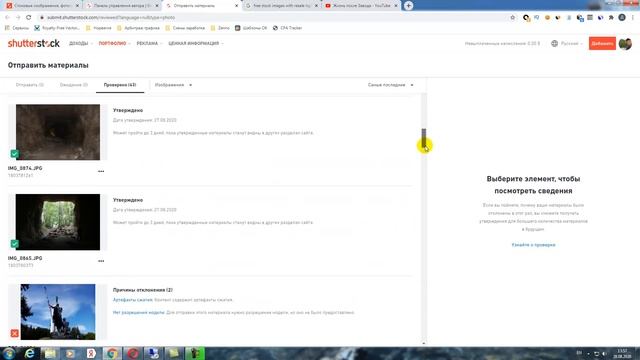The height and width of the screenshot is (360, 640).
Task: Open the Русский language selector
Action: coord(571,43)
